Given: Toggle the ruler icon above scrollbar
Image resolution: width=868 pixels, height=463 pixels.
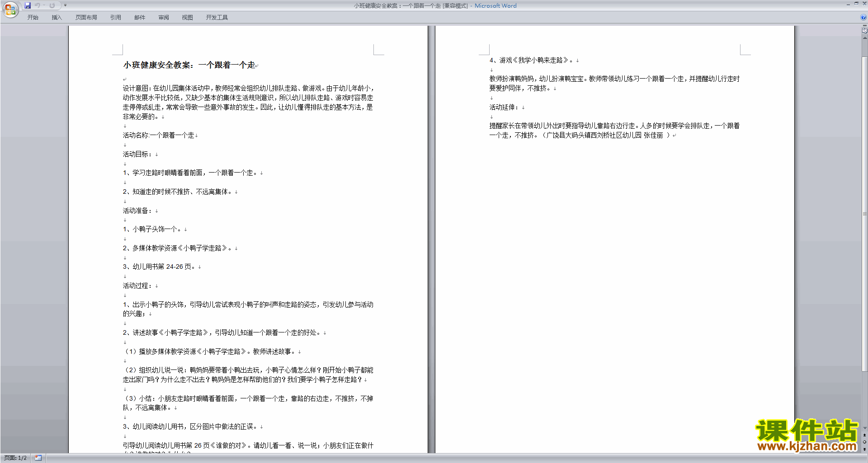Looking at the screenshot, I should tap(864, 31).
